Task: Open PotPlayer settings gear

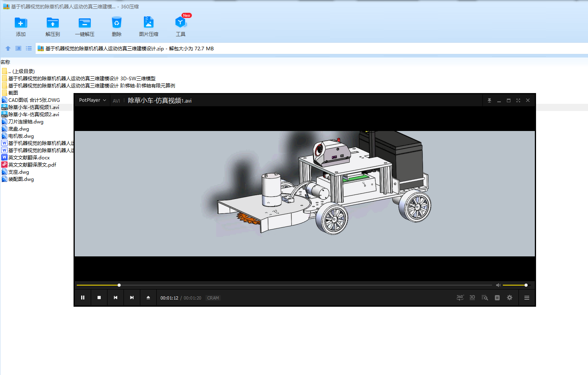Action: [x=510, y=298]
